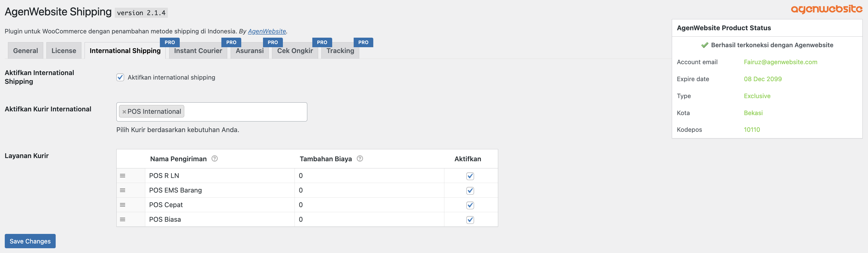This screenshot has width=868, height=253.
Task: Click the drag handle for POS Cepat
Action: coord(123,205)
